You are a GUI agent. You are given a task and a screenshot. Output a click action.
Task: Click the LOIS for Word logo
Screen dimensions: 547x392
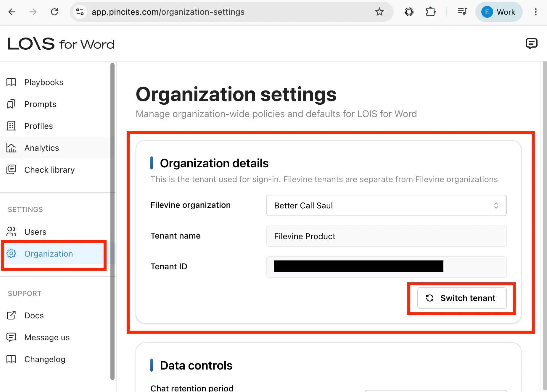pos(61,44)
